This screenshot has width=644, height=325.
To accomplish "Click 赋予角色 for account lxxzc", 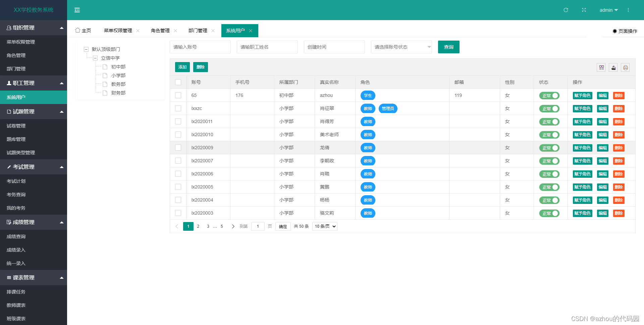I will [583, 109].
